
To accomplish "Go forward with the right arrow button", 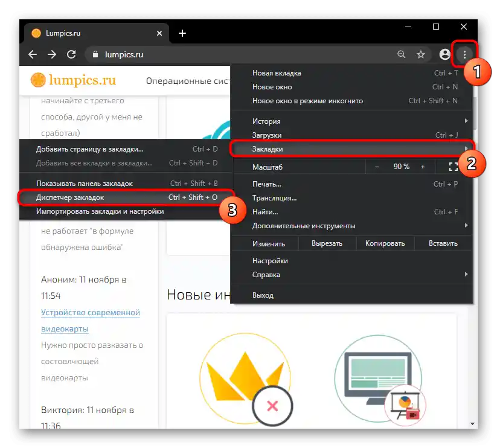I will tap(52, 54).
